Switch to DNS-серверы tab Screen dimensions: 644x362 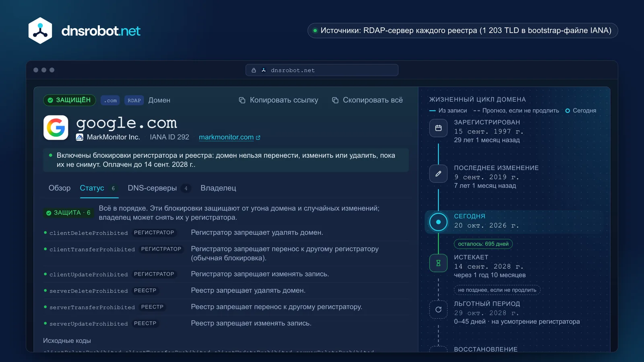click(159, 188)
